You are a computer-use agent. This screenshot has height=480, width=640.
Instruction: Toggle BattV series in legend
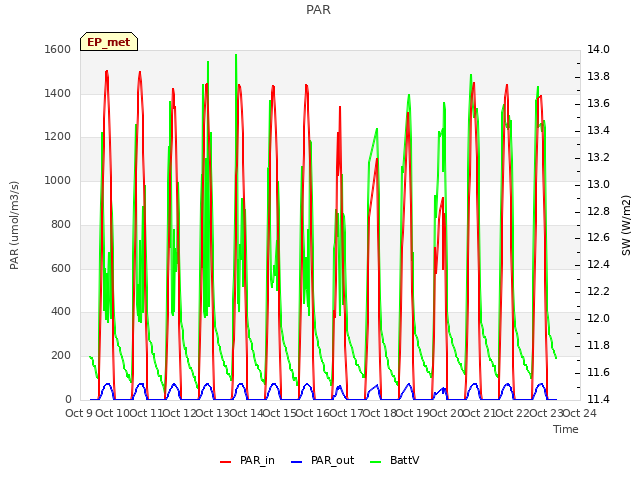click(x=394, y=460)
